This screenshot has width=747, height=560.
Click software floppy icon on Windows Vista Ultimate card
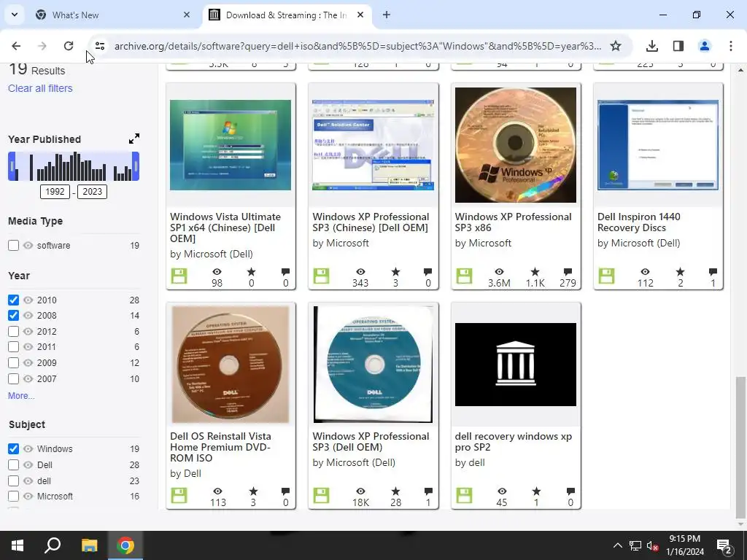(x=179, y=276)
